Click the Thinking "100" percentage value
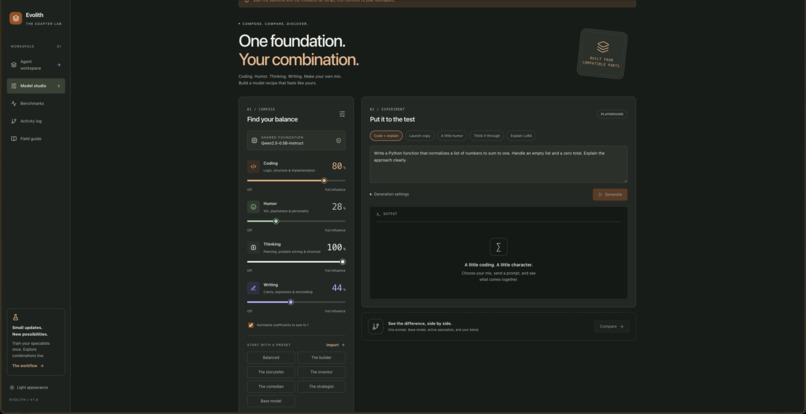The height and width of the screenshot is (414, 806). (x=336, y=247)
